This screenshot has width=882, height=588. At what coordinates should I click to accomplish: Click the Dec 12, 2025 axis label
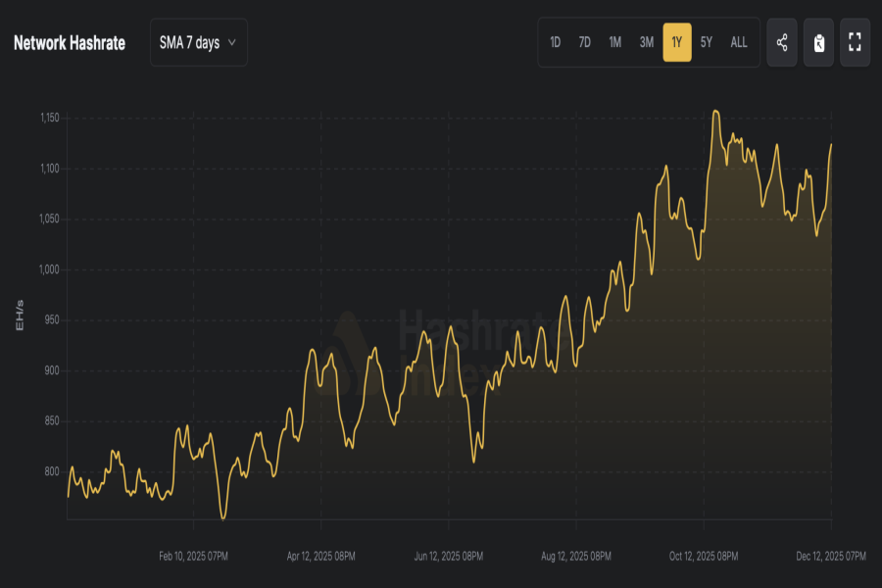[831, 556]
